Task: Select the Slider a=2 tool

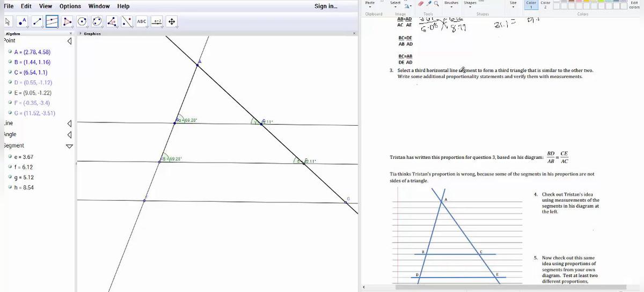Action: (157, 21)
